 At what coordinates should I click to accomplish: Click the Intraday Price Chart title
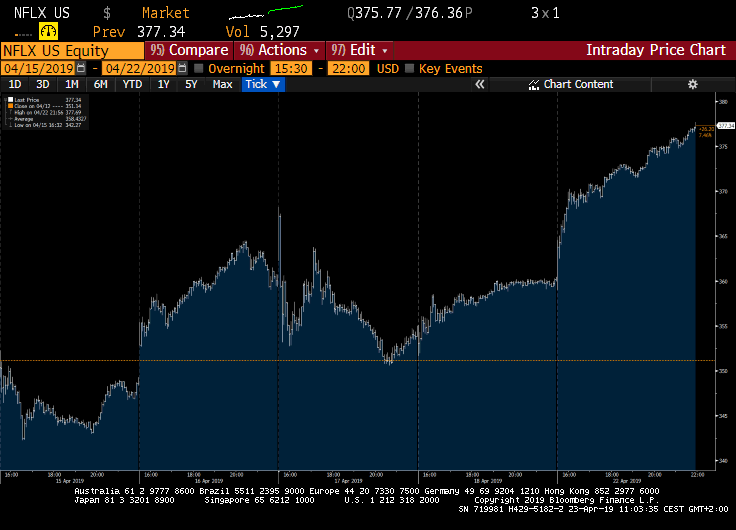point(656,50)
